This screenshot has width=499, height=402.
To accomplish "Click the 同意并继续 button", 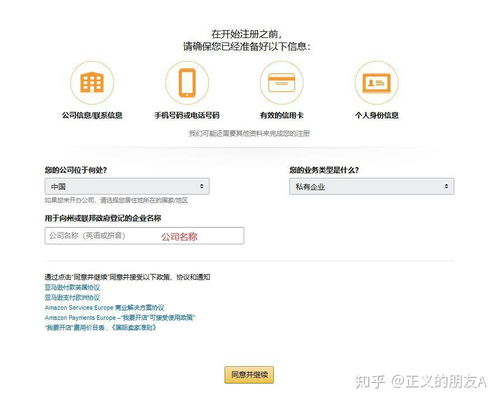I will (249, 375).
